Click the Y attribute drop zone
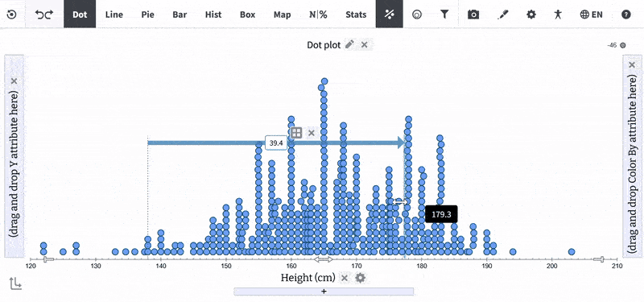 14,156
